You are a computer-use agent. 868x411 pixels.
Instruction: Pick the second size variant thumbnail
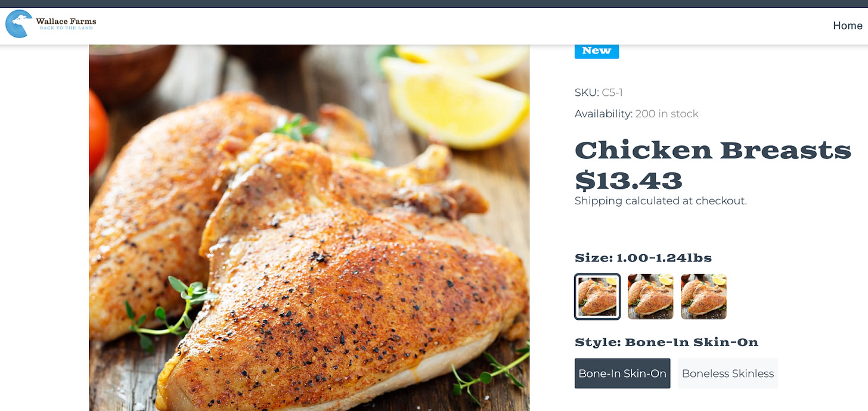click(650, 297)
